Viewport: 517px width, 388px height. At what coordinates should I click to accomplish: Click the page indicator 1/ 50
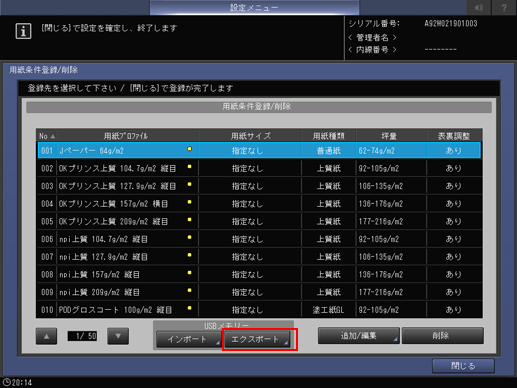pyautogui.click(x=82, y=336)
